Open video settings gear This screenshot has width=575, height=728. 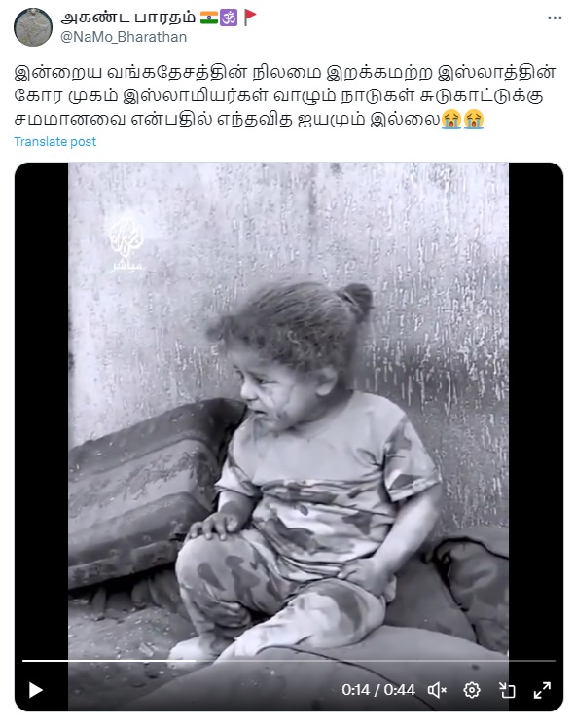[x=472, y=690]
